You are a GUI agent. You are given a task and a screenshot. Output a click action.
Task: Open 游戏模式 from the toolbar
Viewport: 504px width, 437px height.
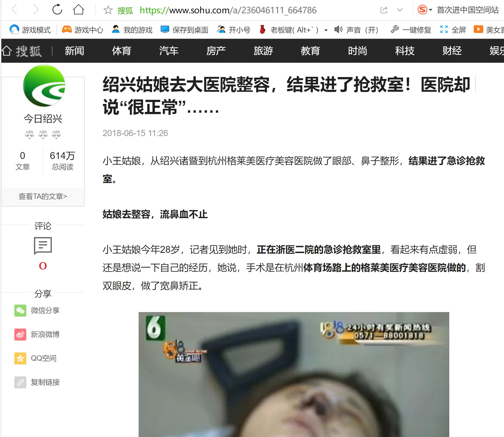[x=30, y=30]
